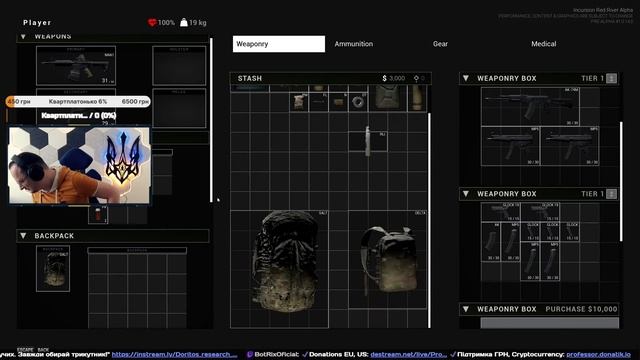640x360 pixels.
Task: Select the DELTA backpack in the stash
Action: coord(388,260)
